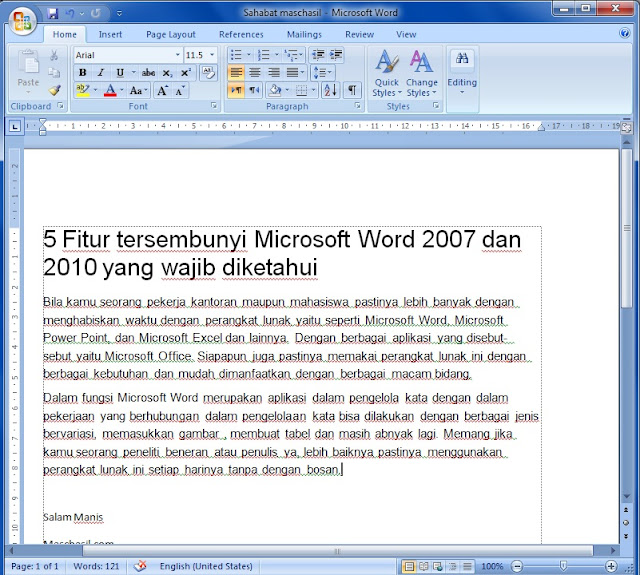Justify paragraph text
The image size is (640, 575).
click(x=292, y=73)
